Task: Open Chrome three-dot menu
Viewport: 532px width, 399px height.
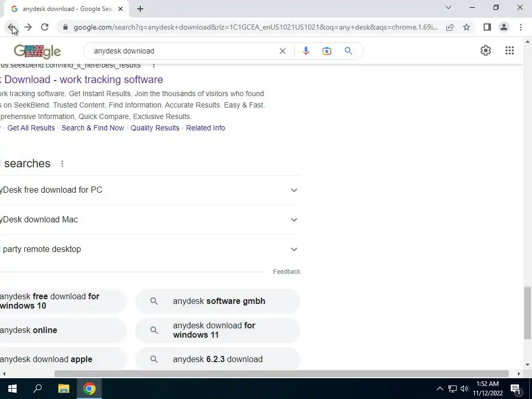Action: pyautogui.click(x=521, y=27)
